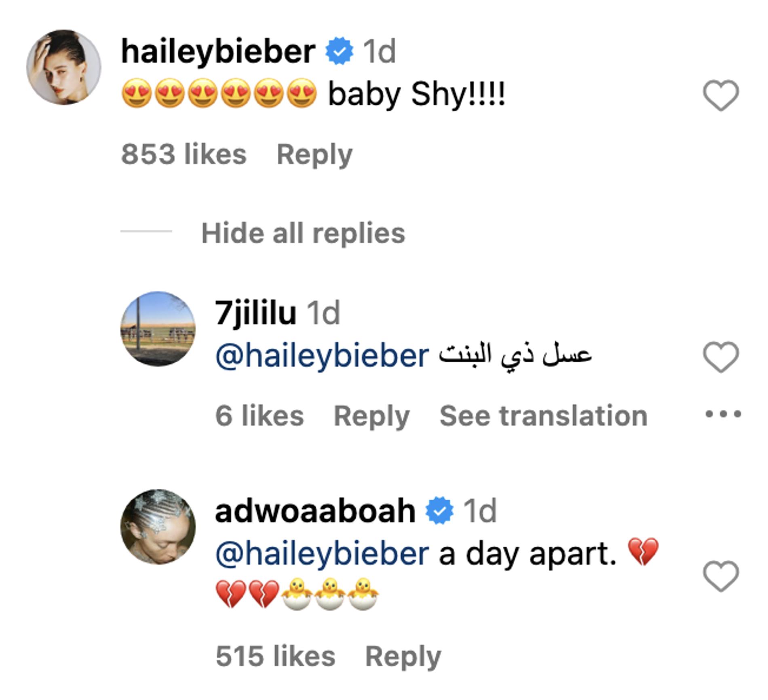
Task: View the 6 likes on 7jililu's reply
Action: 259,416
